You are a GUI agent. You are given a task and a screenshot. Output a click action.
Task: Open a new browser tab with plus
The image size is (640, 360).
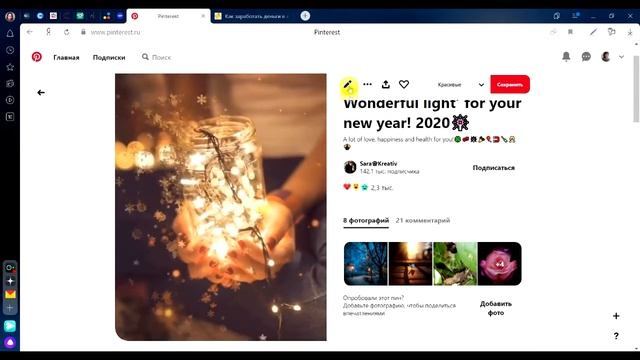(305, 16)
